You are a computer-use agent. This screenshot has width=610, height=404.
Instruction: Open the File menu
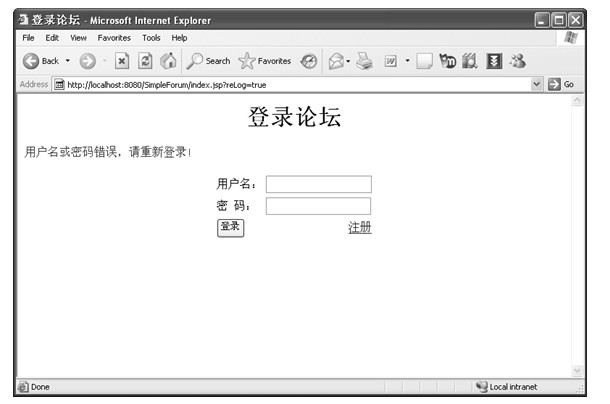(28, 38)
